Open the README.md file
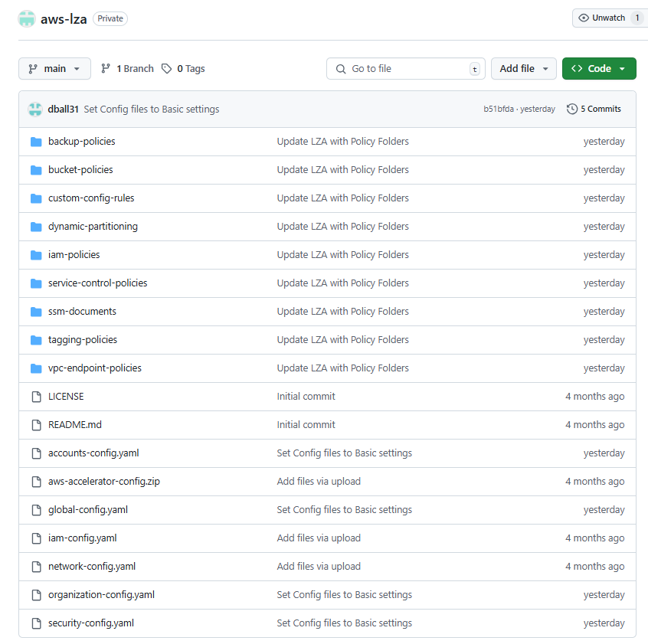 (x=74, y=425)
